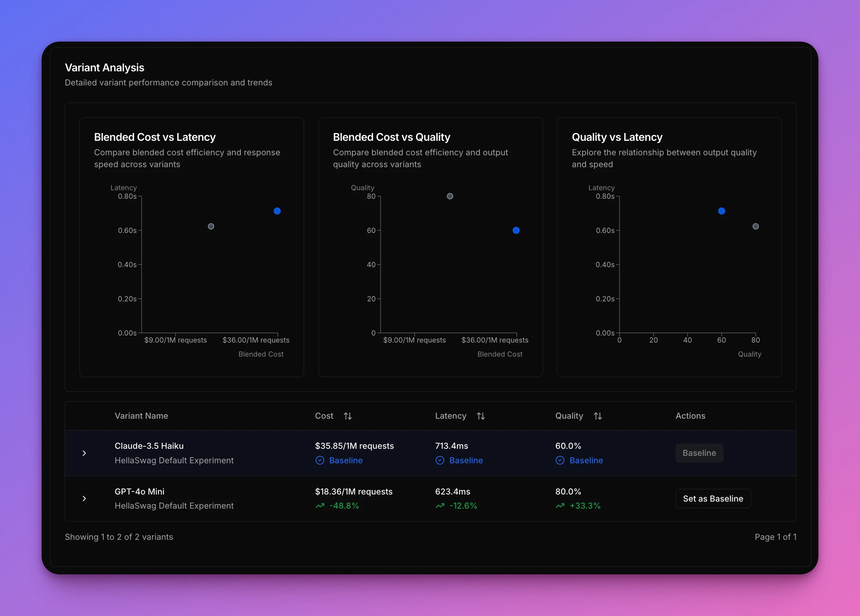Select the blue point in Blended Cost vs Latency chart
The image size is (860, 616).
click(x=277, y=211)
